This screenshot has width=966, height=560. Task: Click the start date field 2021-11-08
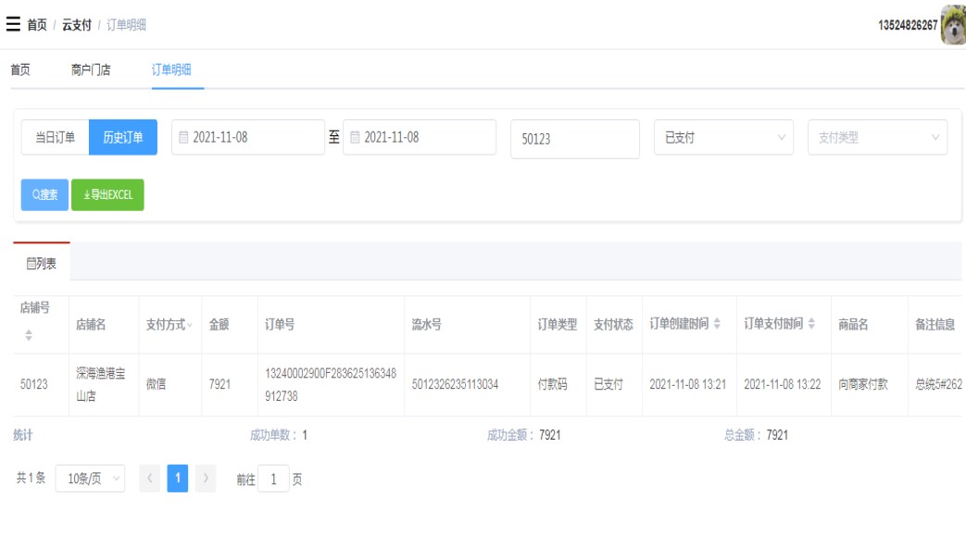[247, 138]
